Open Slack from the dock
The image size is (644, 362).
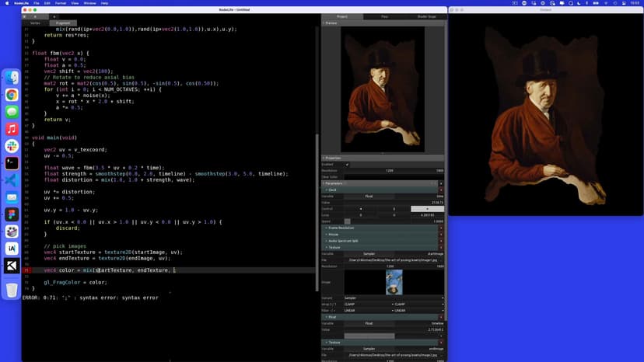point(12,146)
